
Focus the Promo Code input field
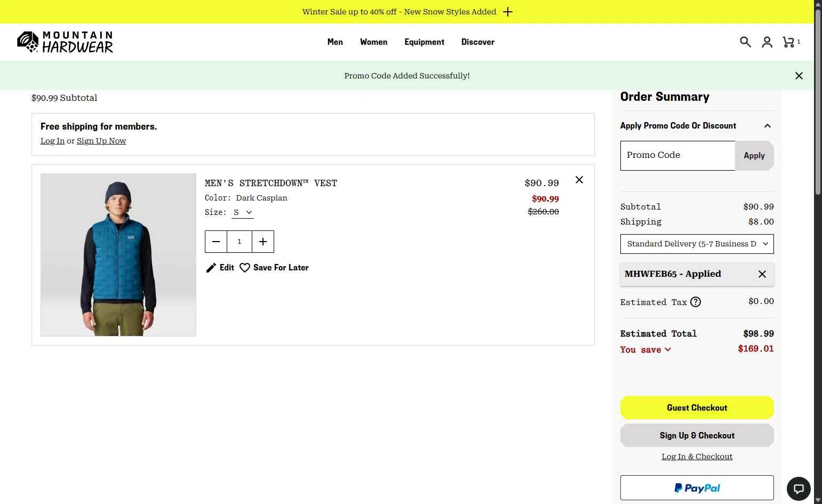coord(677,156)
